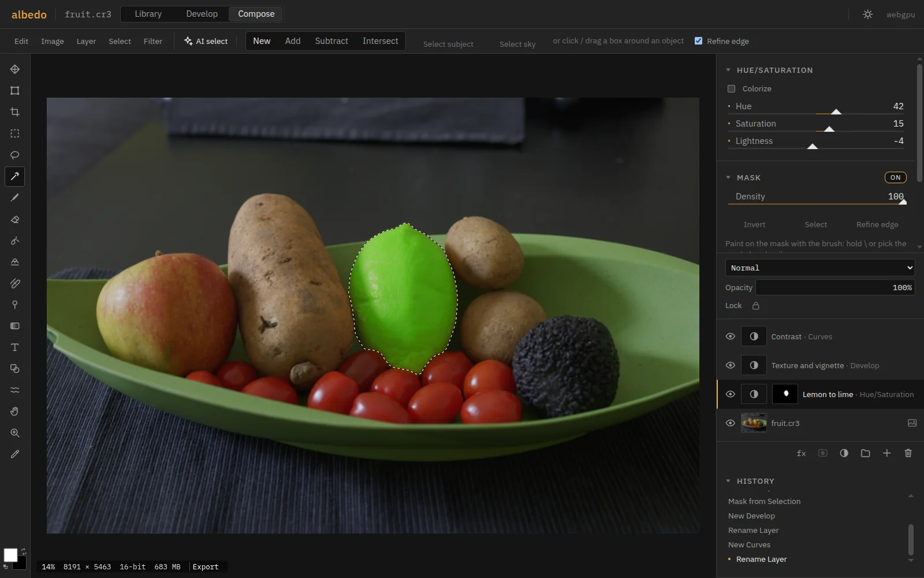Select the wavy-lines liquify tool

(15, 390)
